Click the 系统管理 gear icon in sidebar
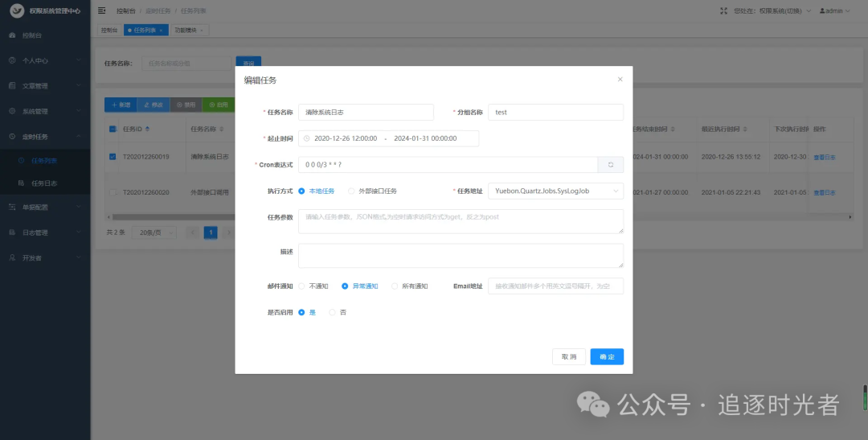Image resolution: width=868 pixels, height=440 pixels. 13,111
